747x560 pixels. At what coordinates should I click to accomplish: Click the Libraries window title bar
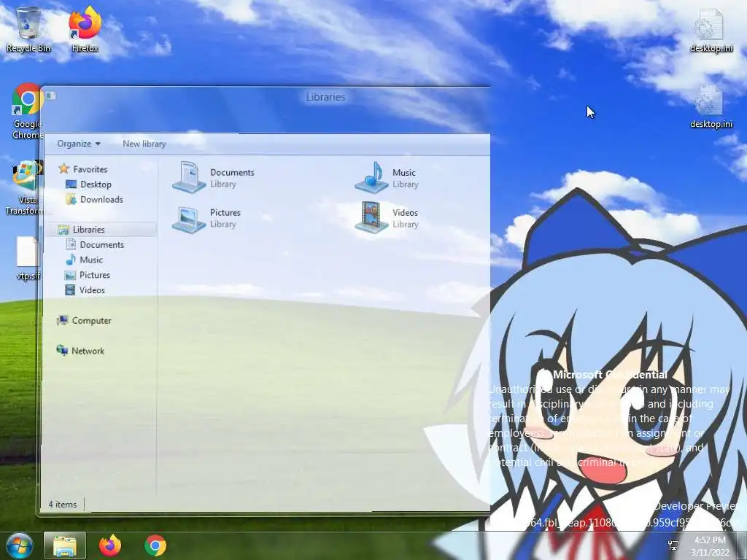pos(267,97)
